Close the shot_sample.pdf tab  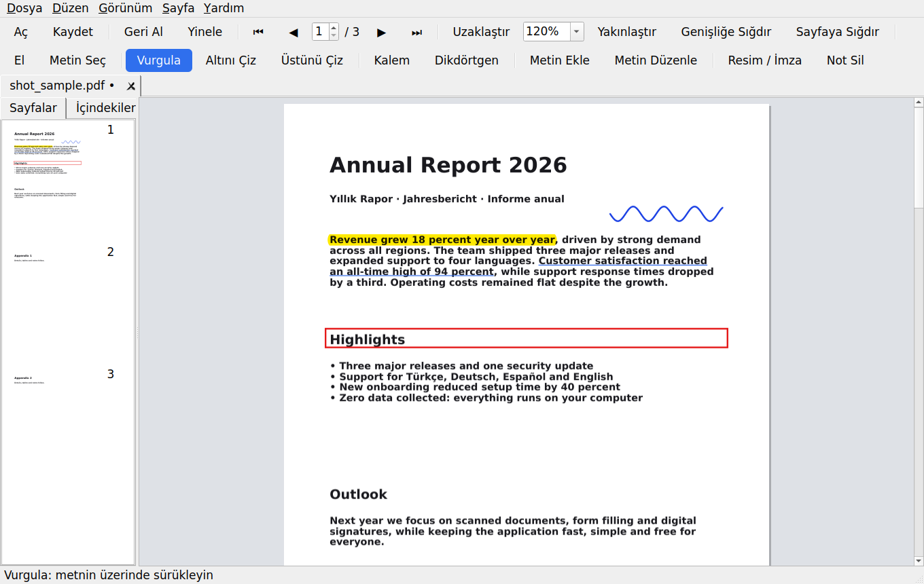[x=131, y=86]
